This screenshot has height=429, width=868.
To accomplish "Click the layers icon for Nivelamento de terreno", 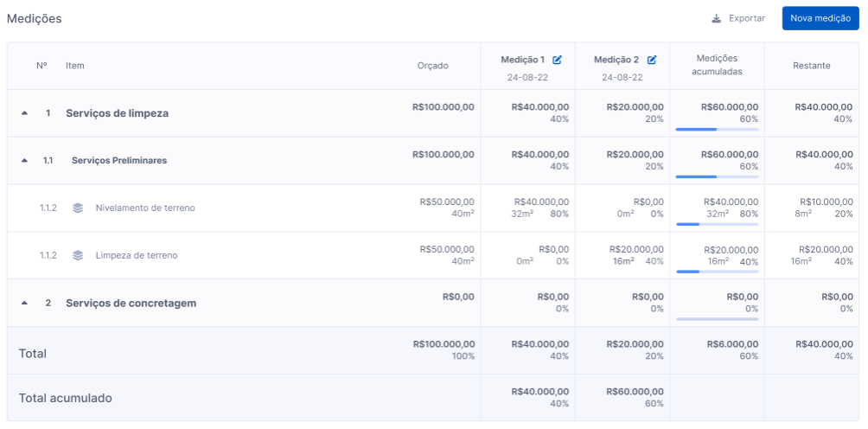I will pos(78,208).
